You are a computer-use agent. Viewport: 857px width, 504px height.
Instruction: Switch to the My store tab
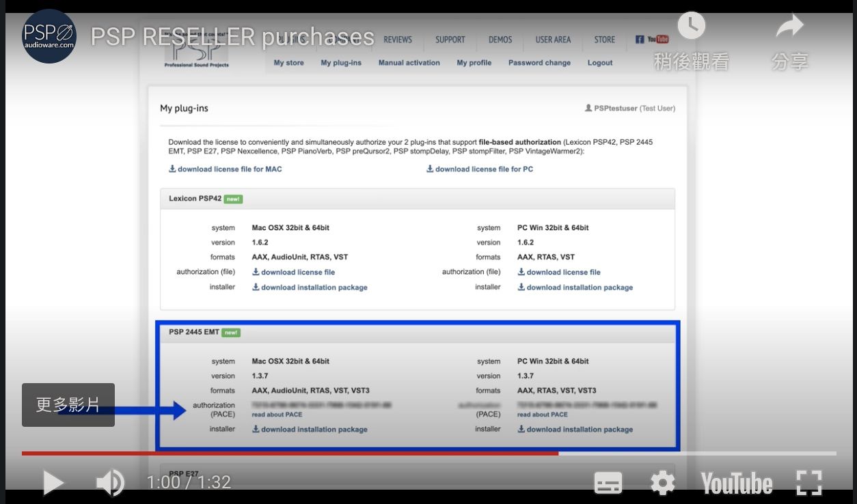pyautogui.click(x=288, y=63)
